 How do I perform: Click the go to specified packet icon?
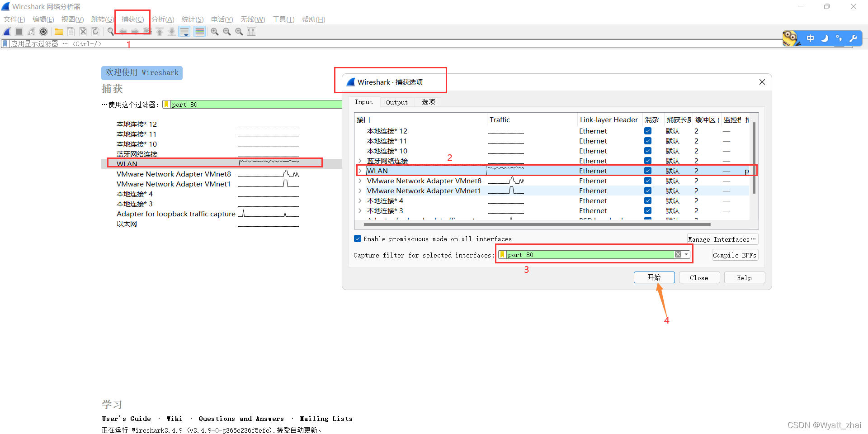tap(147, 32)
